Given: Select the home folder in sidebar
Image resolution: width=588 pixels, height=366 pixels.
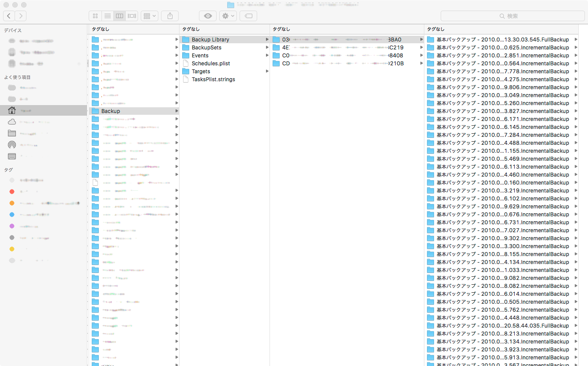Looking at the screenshot, I should pyautogui.click(x=12, y=110).
